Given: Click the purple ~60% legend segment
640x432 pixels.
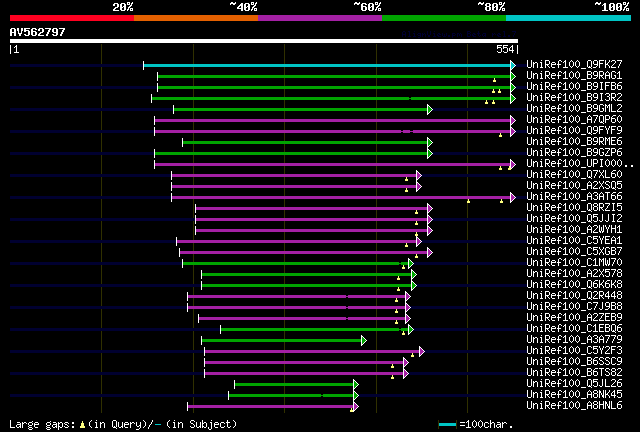Looking at the screenshot, I should 320,18.
